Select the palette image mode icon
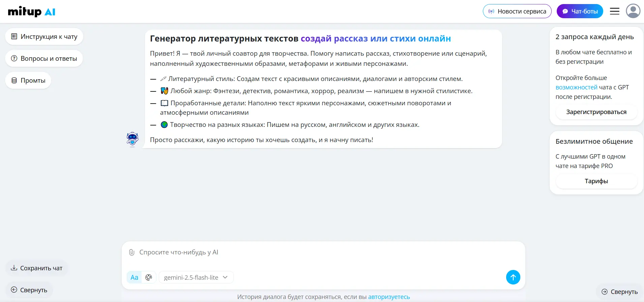This screenshot has height=302, width=644. [x=149, y=277]
